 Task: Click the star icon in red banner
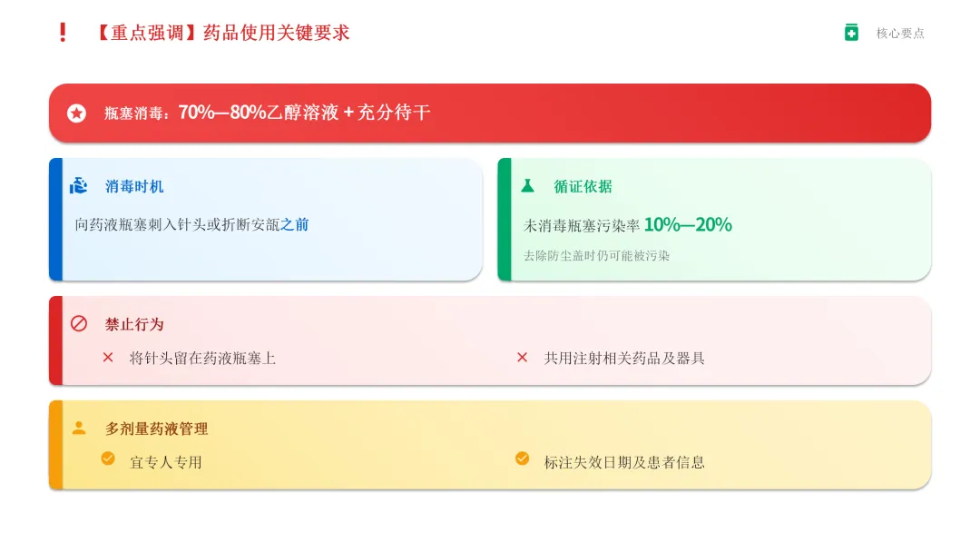77,113
